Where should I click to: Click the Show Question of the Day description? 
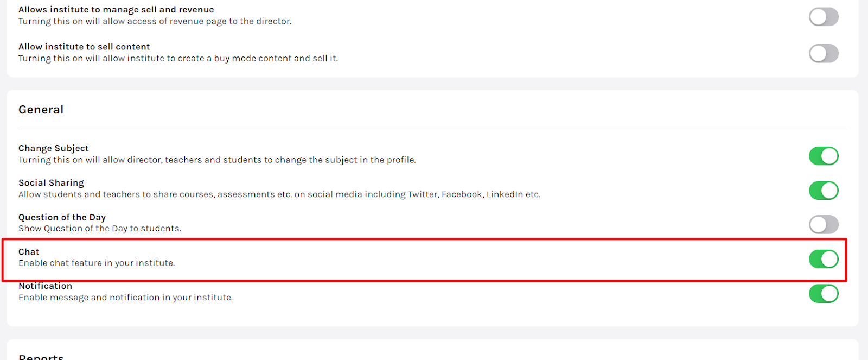point(100,229)
